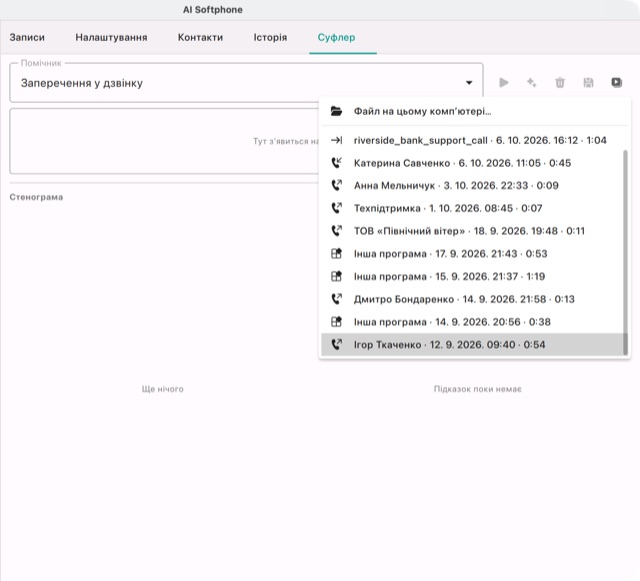
Task: Click outgoing call icon beside Анна Мельничук
Action: point(336,185)
